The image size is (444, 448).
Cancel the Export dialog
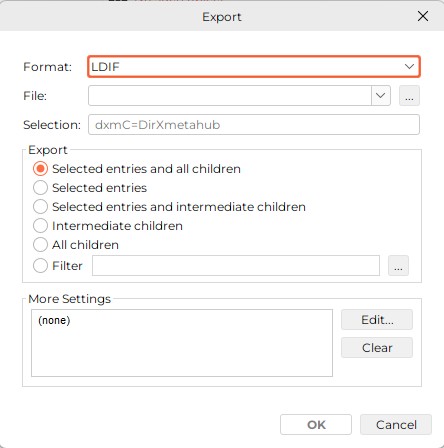click(396, 425)
